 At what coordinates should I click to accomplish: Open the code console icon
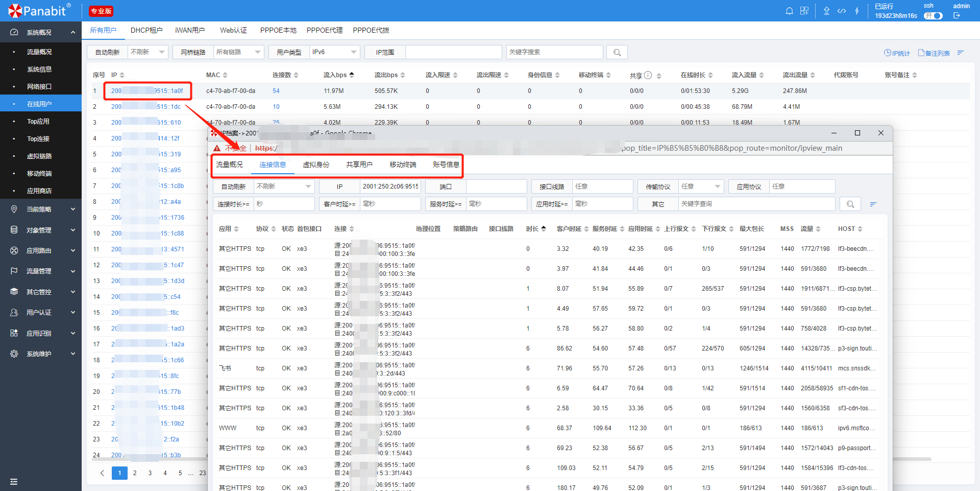tap(842, 11)
